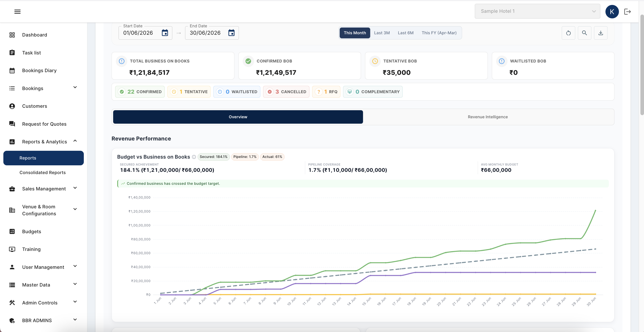The image size is (644, 332).
Task: Click the Pipeline: 1.7% badge
Action: coord(245,157)
